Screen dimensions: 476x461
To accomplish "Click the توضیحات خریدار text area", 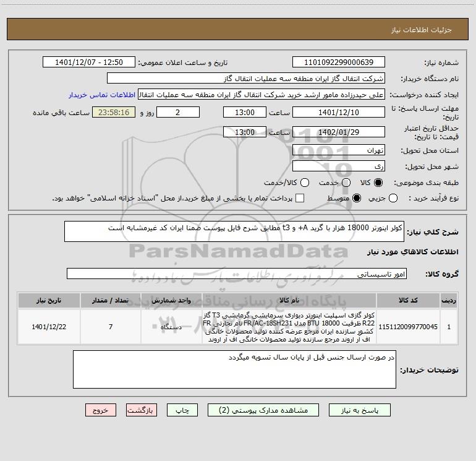I will tap(234, 369).
